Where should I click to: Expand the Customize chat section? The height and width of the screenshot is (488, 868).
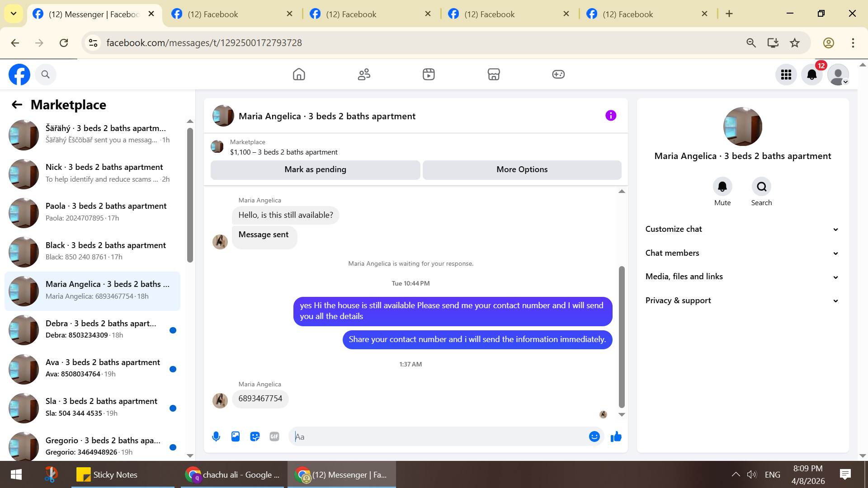click(x=742, y=229)
